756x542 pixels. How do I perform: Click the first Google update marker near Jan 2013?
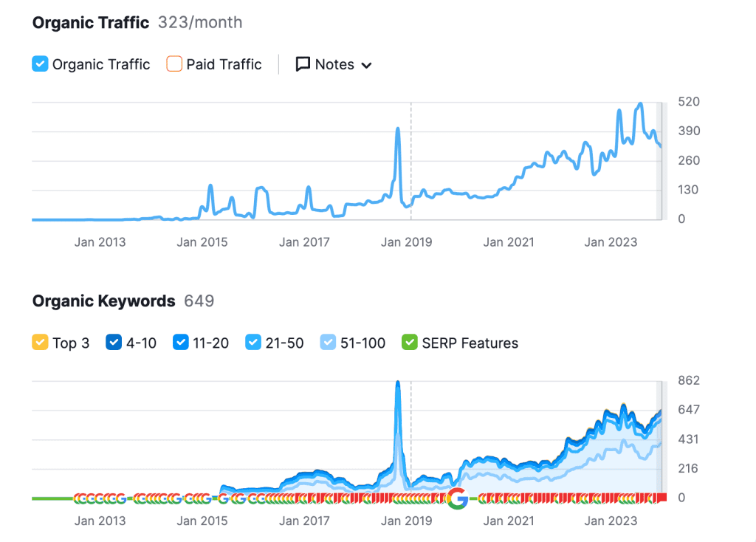coord(80,498)
